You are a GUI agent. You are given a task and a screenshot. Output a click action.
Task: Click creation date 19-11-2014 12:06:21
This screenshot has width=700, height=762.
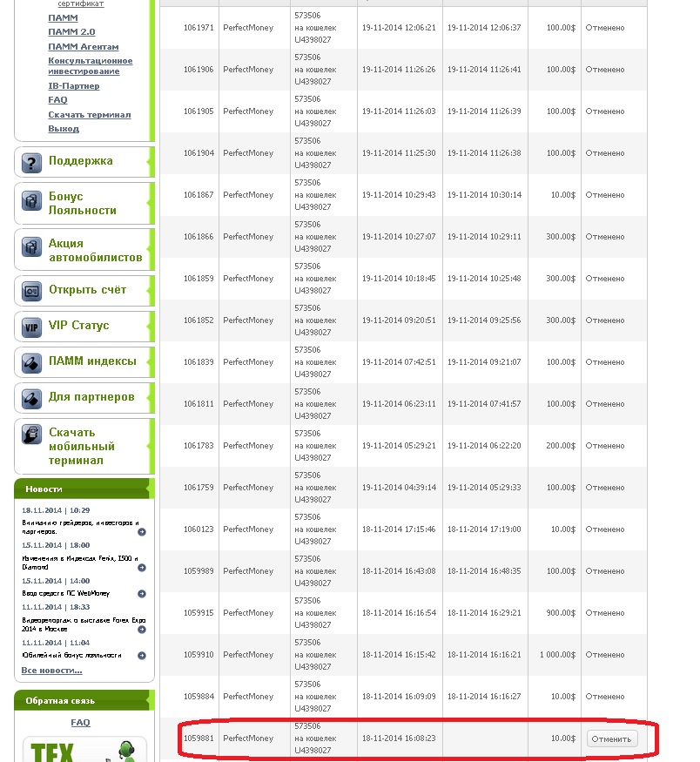(x=399, y=28)
